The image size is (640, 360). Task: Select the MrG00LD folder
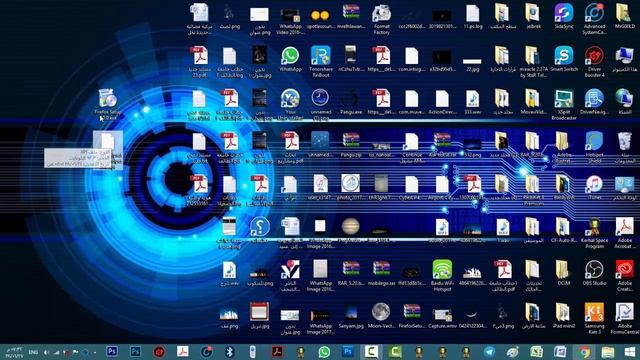(x=624, y=17)
